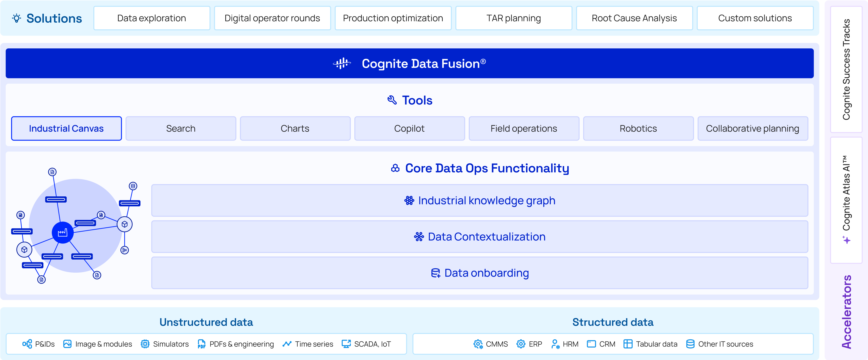Click the Tabular data table icon
Screen dimensions: 868x360
628,344
